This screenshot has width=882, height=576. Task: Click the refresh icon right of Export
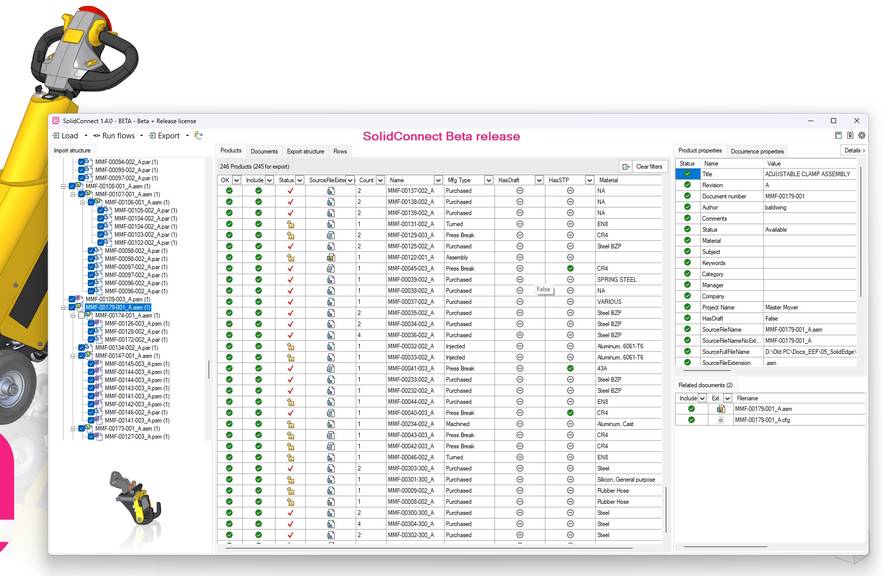point(198,135)
